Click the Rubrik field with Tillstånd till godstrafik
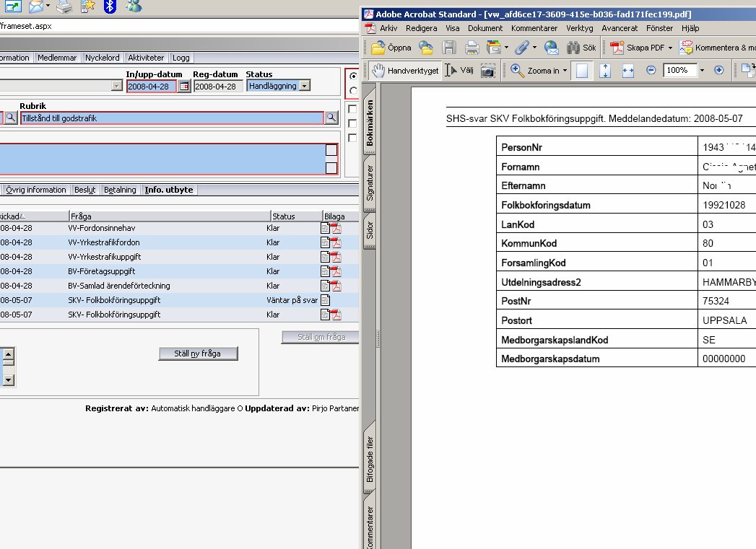756x549 pixels. [x=172, y=118]
